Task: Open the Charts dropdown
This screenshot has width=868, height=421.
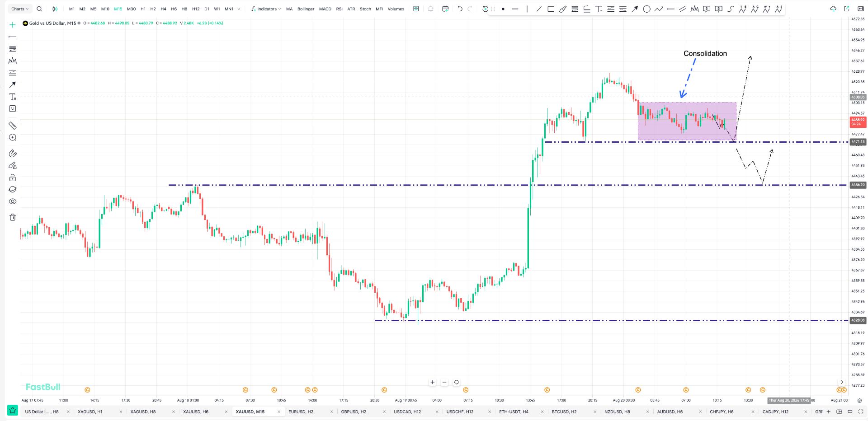Action: pyautogui.click(x=20, y=9)
